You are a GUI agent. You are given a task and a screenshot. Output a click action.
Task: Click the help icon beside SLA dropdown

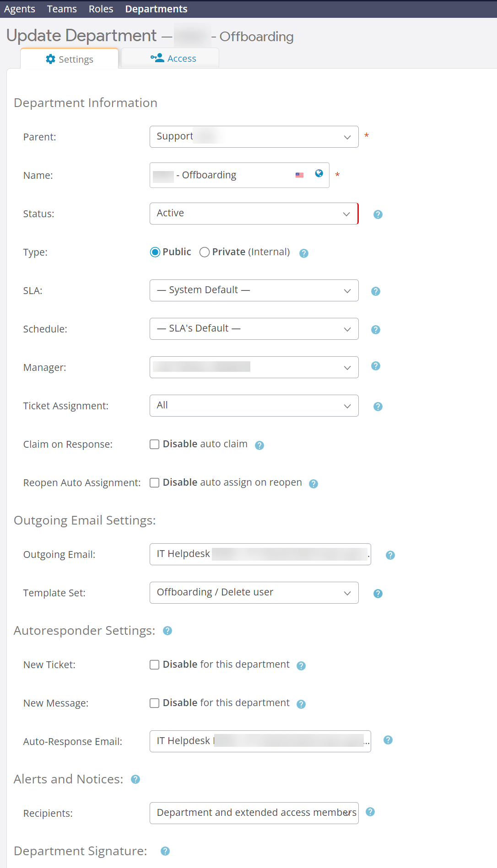coord(375,291)
